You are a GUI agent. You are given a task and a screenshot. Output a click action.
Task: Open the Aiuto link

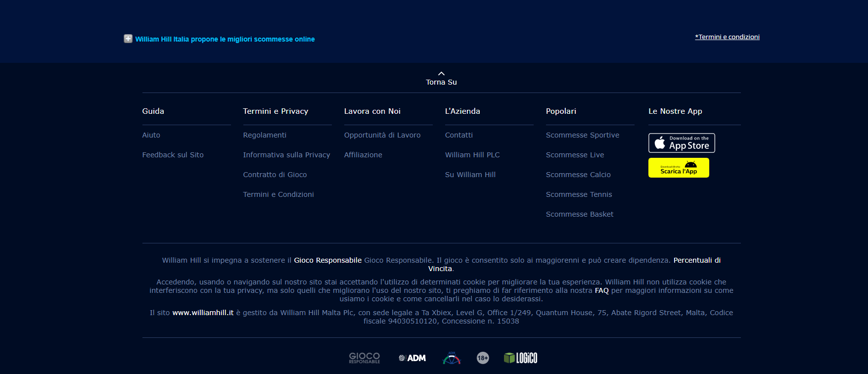point(151,135)
